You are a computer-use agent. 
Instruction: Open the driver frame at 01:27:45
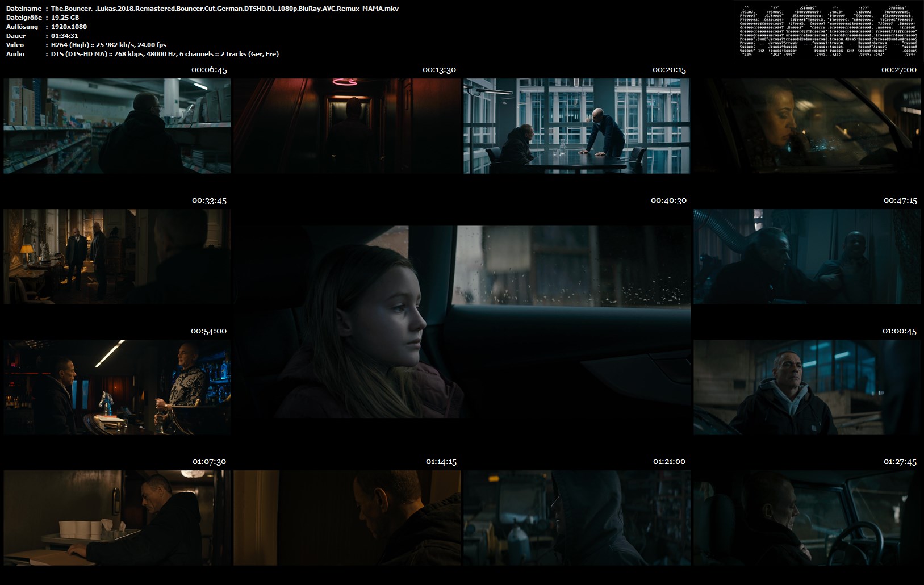[807, 518]
